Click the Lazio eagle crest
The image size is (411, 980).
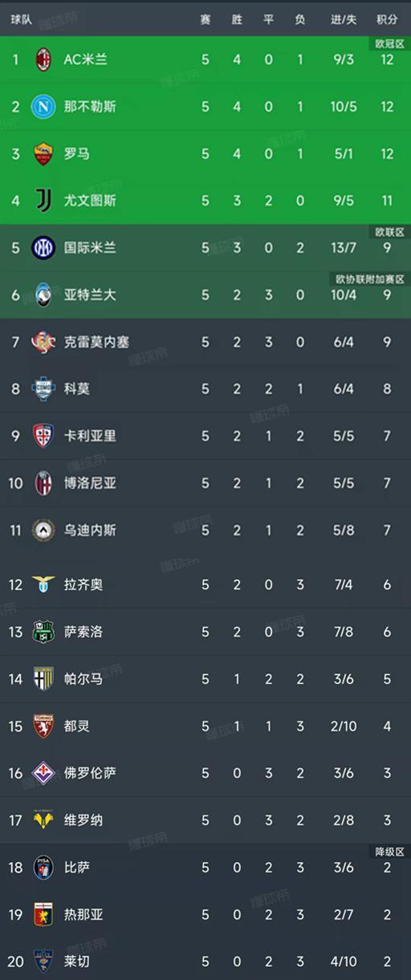43,584
